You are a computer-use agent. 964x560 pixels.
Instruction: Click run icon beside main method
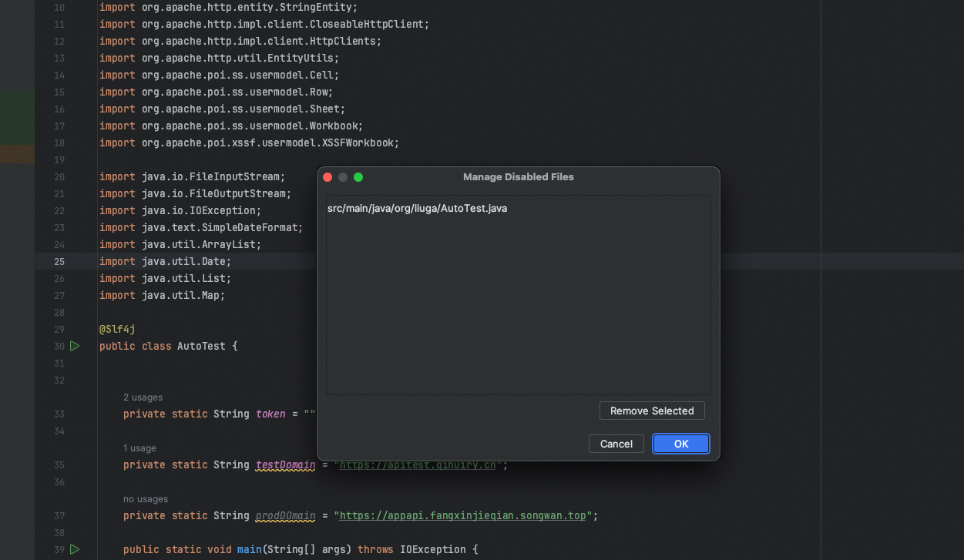[x=74, y=549]
